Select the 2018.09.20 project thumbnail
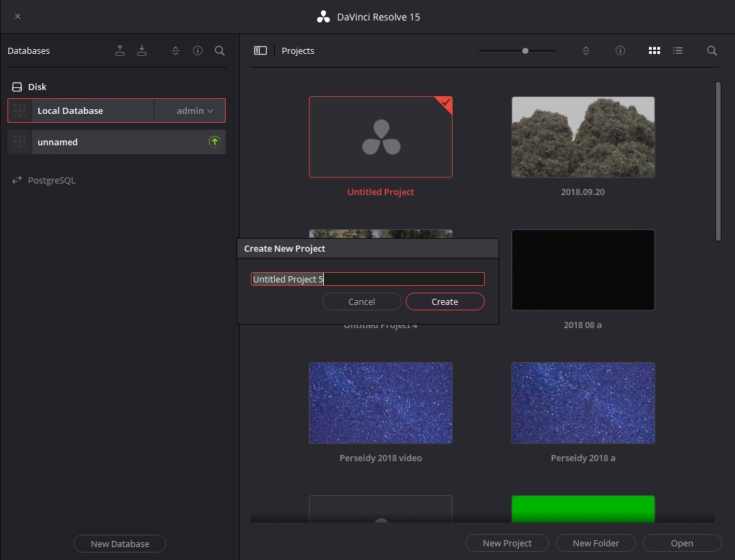The width and height of the screenshot is (735, 560). tap(583, 137)
